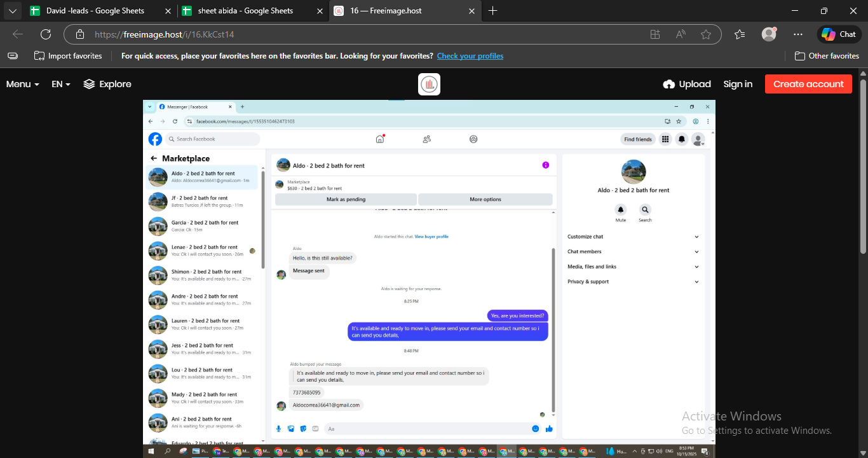Open Facebook notifications bell

[682, 139]
